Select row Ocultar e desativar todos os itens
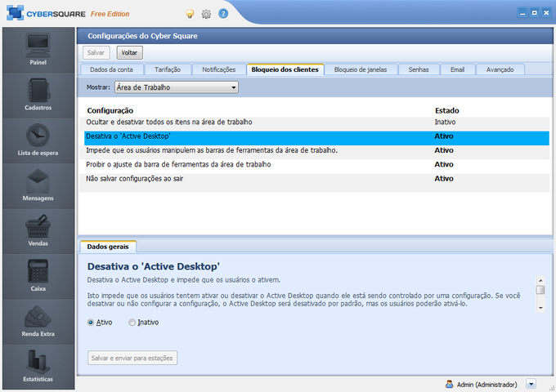The height and width of the screenshot is (392, 556). coord(314,122)
